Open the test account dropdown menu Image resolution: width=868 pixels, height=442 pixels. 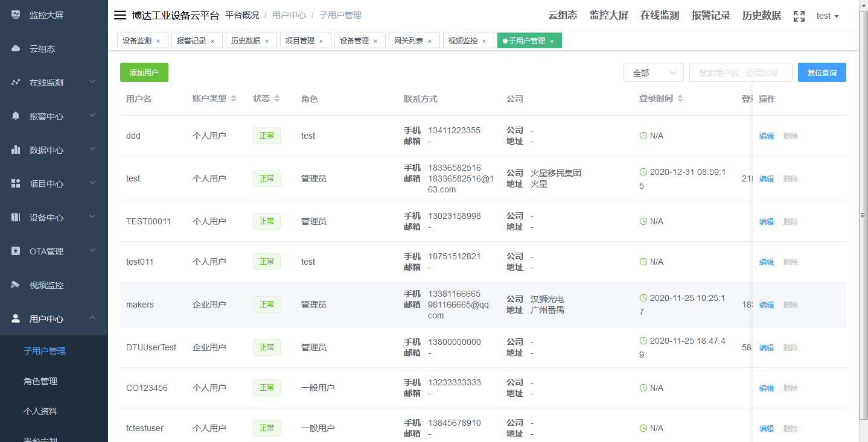pos(828,15)
